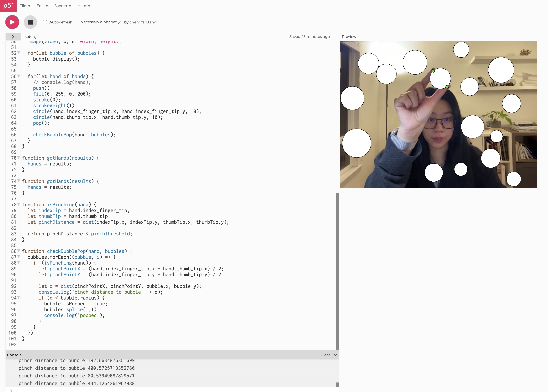Click console line ending 434.1264261967988
Screen dimensions: 548x392
coord(77,384)
